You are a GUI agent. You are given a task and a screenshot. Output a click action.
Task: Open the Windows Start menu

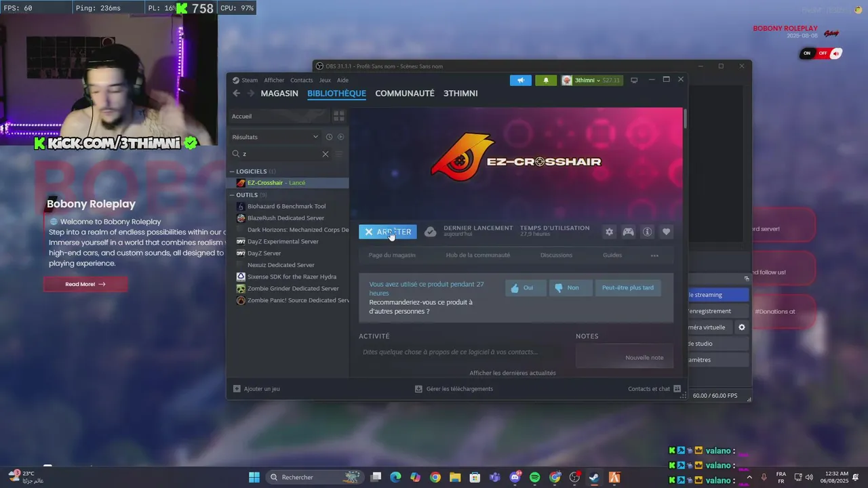tap(254, 477)
